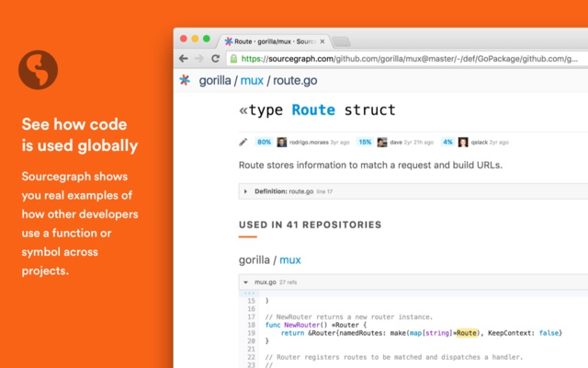Open route.go breadcrumb in header
The image size is (588, 368).
point(295,80)
